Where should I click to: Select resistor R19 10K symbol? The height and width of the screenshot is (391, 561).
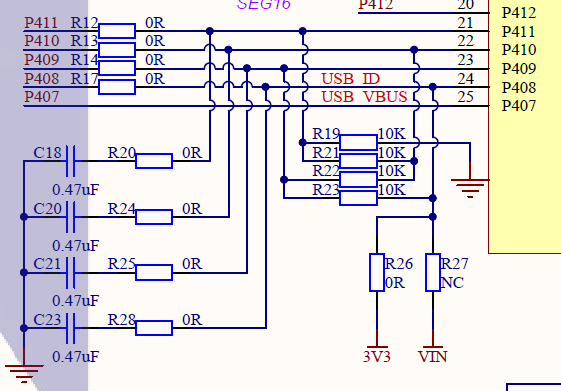358,142
